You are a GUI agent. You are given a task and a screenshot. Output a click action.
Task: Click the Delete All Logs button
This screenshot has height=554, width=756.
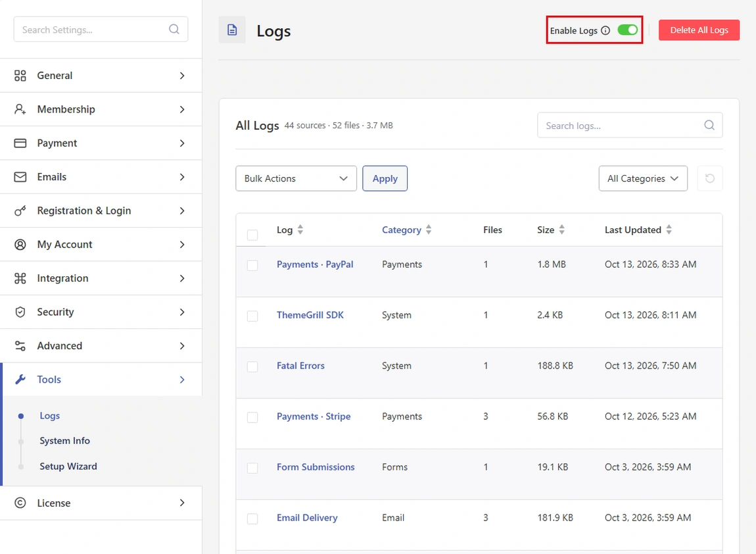699,30
